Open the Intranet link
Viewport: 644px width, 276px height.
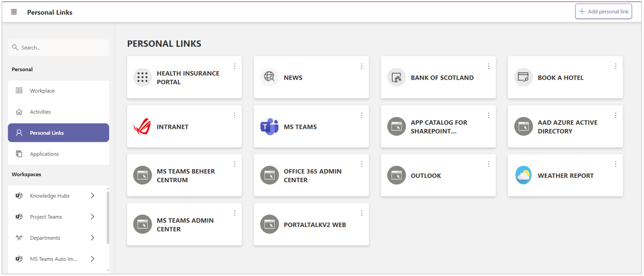point(184,127)
